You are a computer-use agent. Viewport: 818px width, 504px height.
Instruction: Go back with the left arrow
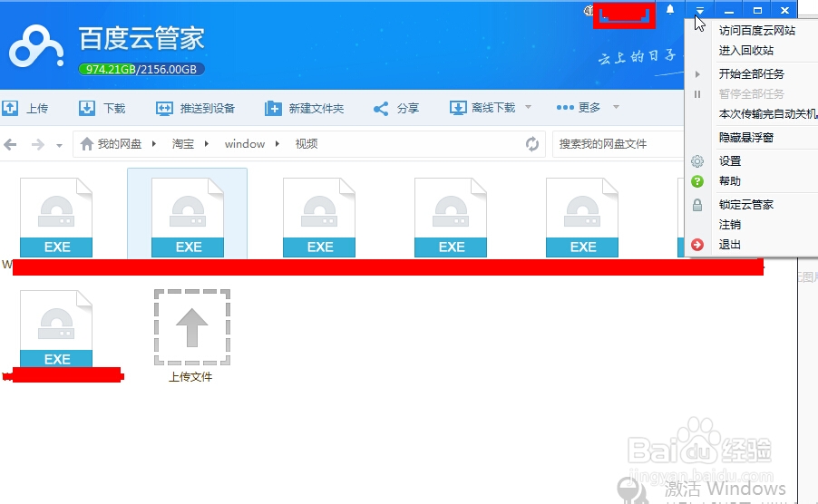[x=10, y=144]
